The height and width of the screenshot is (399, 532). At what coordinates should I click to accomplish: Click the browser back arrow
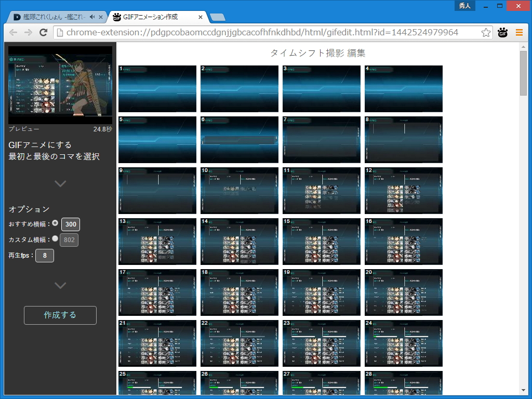coord(13,33)
